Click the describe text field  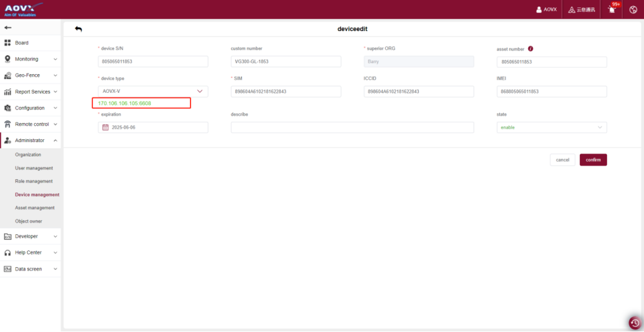pos(352,127)
